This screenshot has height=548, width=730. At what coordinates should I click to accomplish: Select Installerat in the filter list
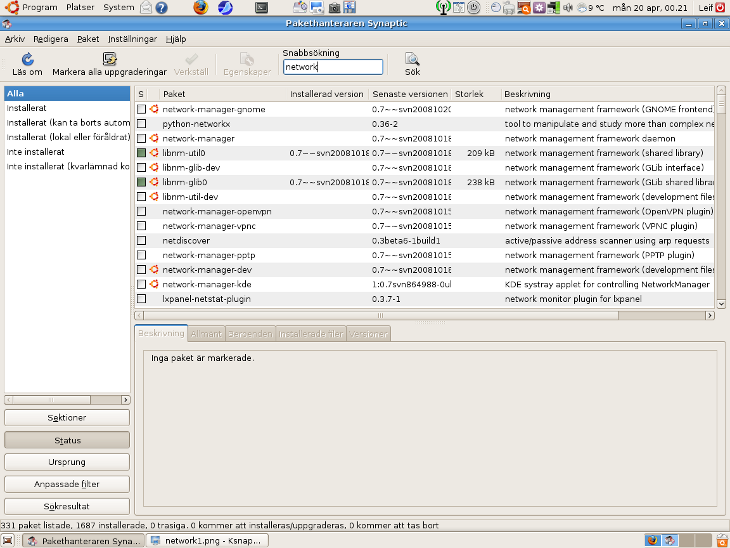pos(67,108)
